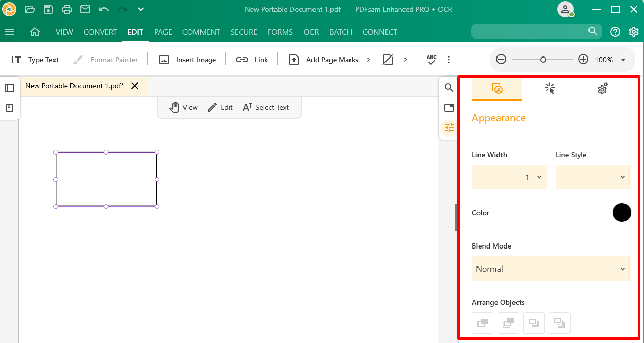644x343 pixels.
Task: Redo the previous action
Action: tap(122, 9)
